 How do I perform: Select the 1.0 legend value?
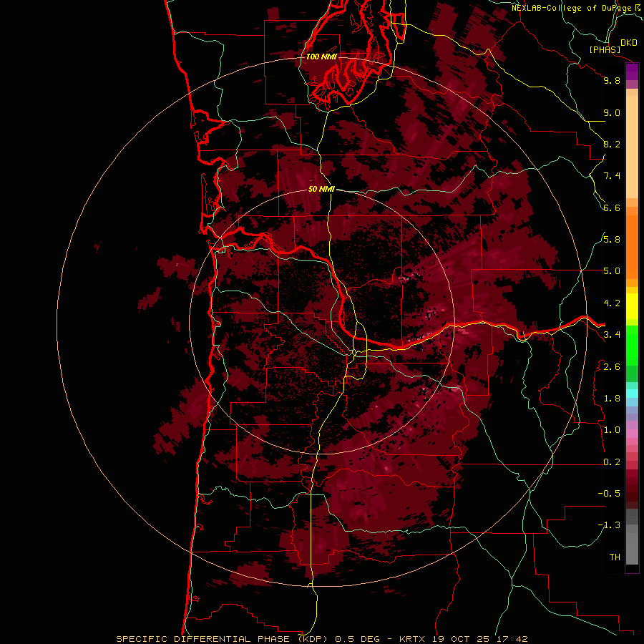(612, 430)
